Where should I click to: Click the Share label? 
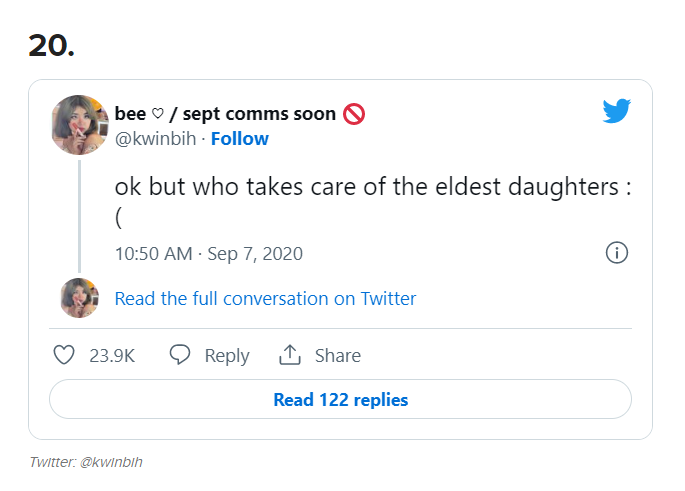pyautogui.click(x=338, y=355)
